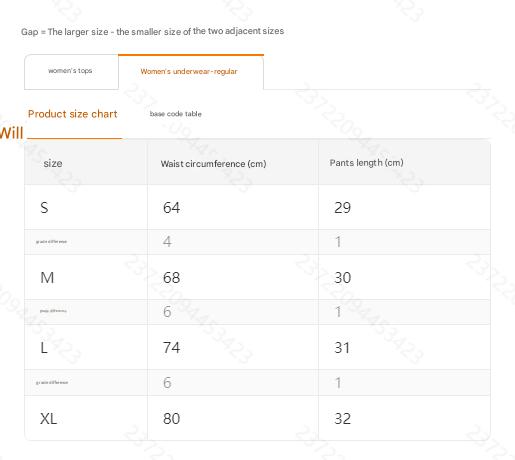
Task: Click pants length 29 for size S
Action: (343, 208)
